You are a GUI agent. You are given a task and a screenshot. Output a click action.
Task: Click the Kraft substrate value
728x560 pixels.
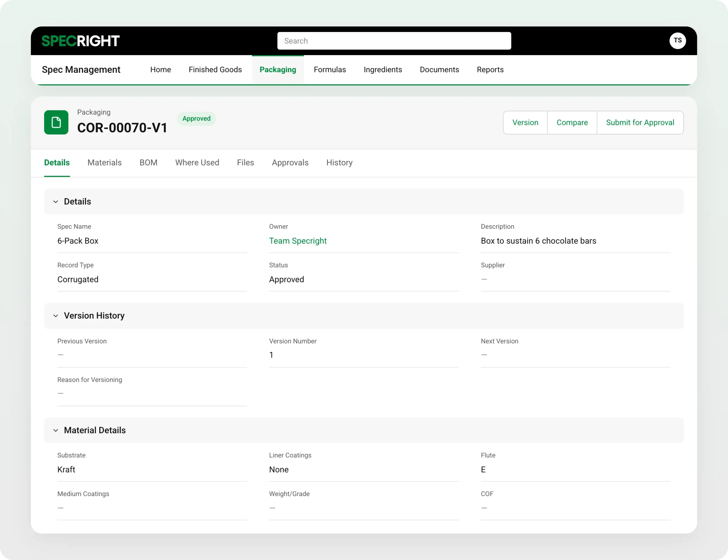coord(66,470)
